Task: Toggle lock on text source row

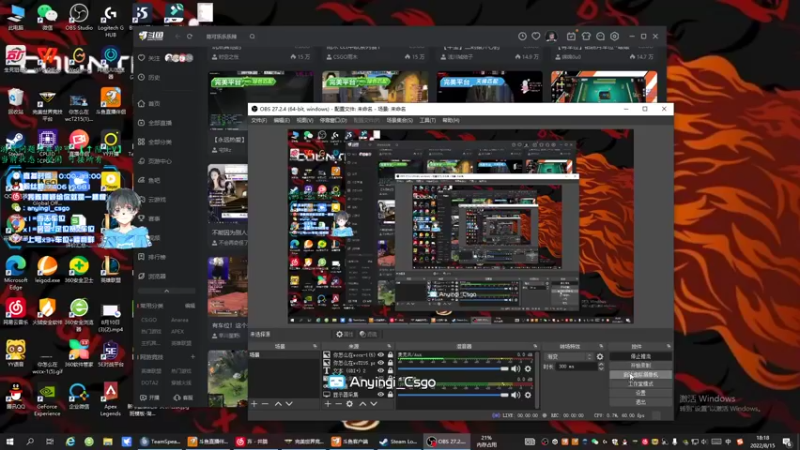Action: coord(390,371)
